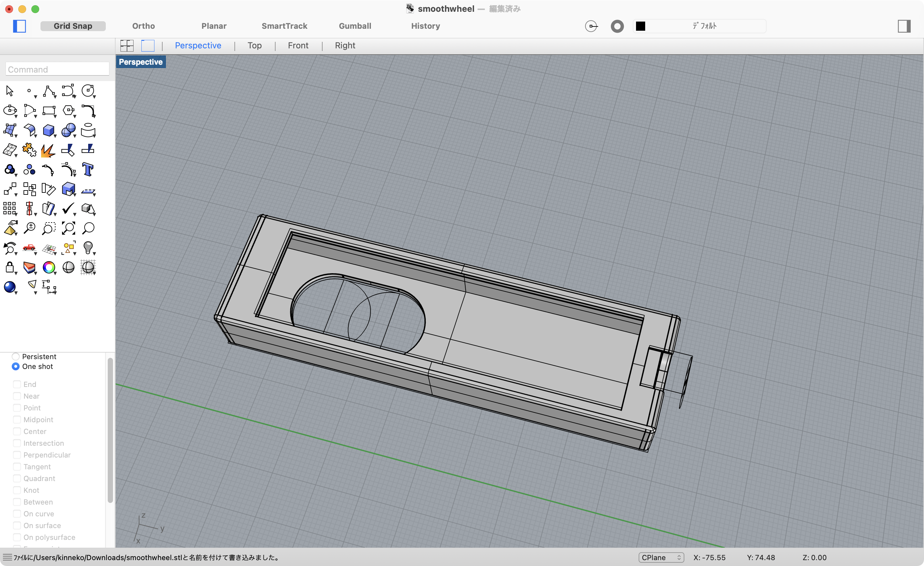Select the arrow pointer selection tool
Viewport: 924px width, 566px height.
10,91
